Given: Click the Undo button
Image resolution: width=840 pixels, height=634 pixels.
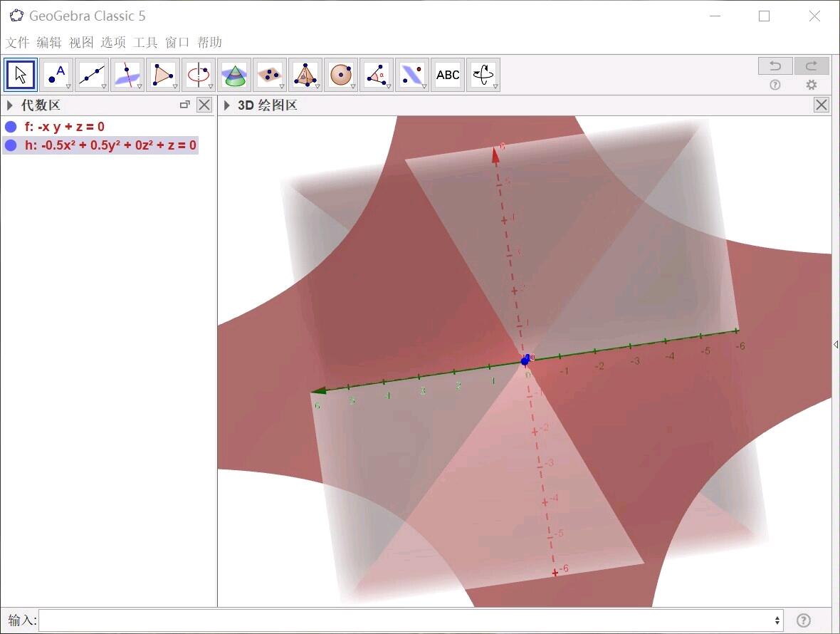Looking at the screenshot, I should click(x=775, y=66).
